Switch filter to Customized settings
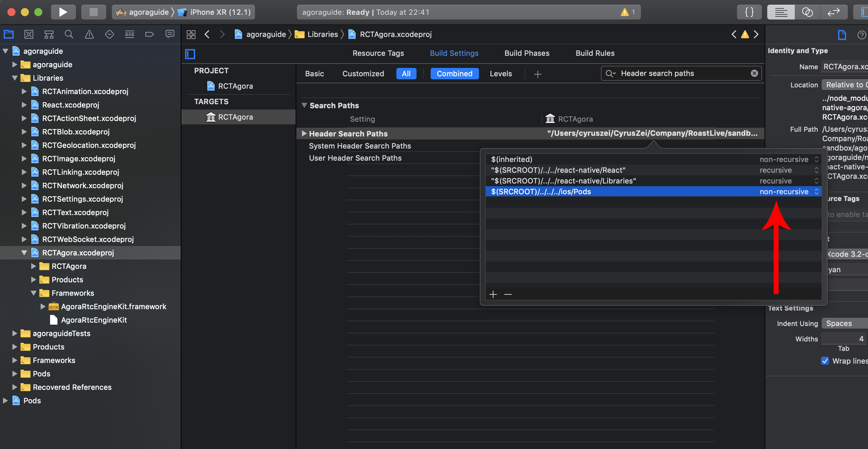The height and width of the screenshot is (449, 868). (x=363, y=74)
